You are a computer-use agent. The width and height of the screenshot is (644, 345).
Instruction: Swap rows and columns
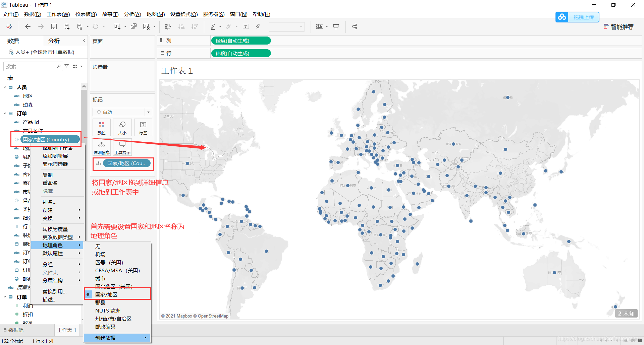pyautogui.click(x=168, y=26)
